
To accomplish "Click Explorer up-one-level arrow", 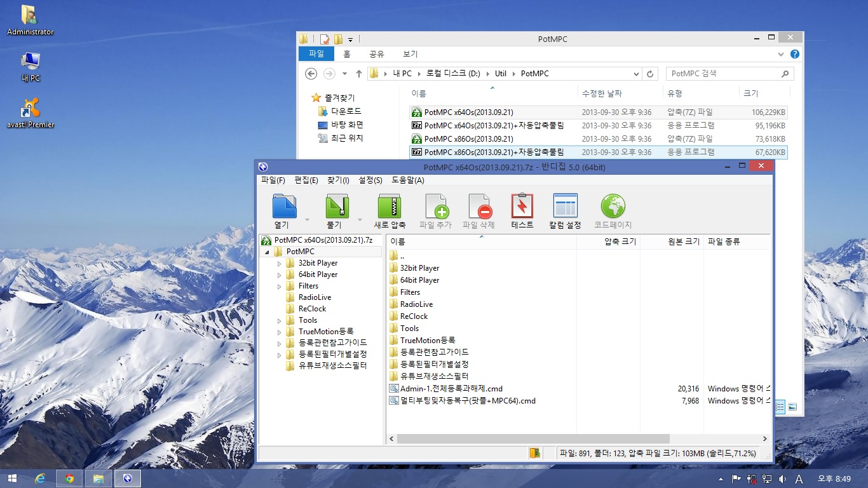I will click(359, 74).
